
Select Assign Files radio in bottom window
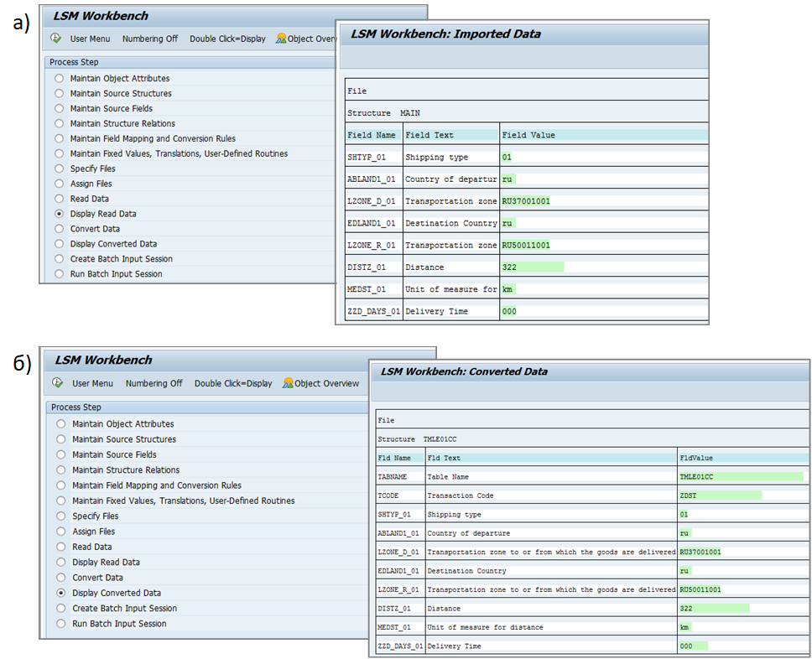61,531
